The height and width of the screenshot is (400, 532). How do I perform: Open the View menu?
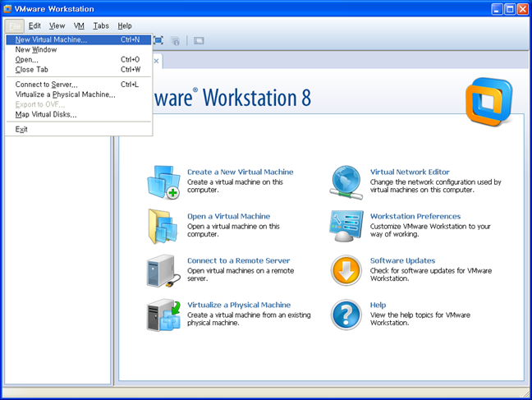[57, 25]
